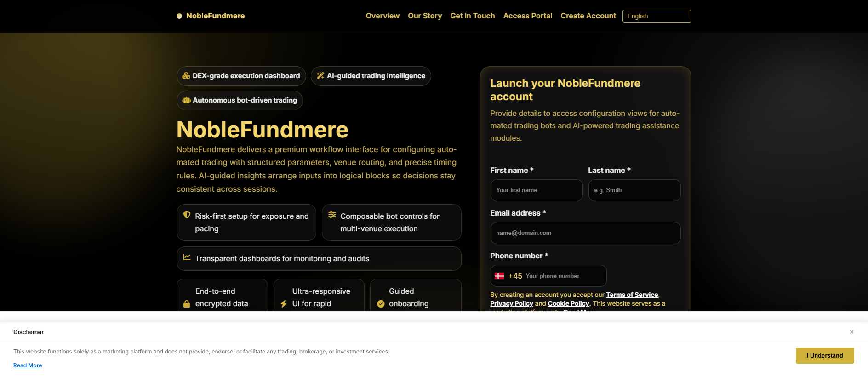This screenshot has height=376, width=868.
Task: Click the AI-guided trading intelligence badge text
Action: [376, 76]
